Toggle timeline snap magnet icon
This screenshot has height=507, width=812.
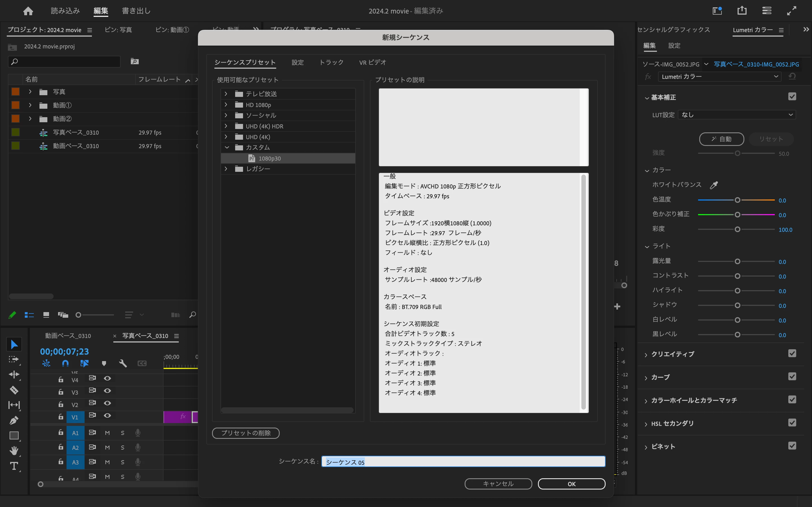(x=65, y=363)
